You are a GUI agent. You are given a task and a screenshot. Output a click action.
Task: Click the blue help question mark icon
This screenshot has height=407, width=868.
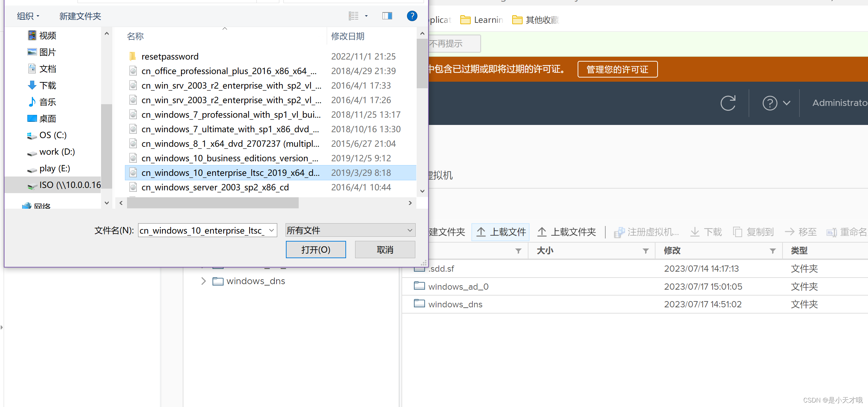[412, 16]
